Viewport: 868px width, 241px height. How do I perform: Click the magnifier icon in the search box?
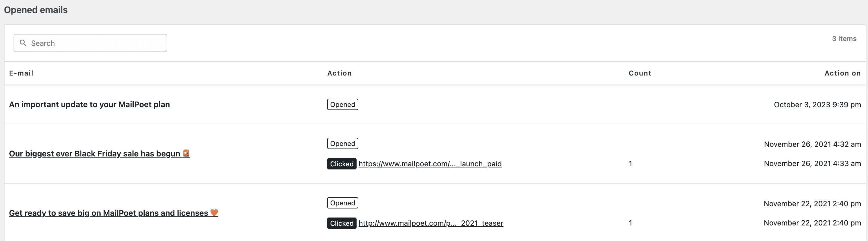pyautogui.click(x=23, y=43)
